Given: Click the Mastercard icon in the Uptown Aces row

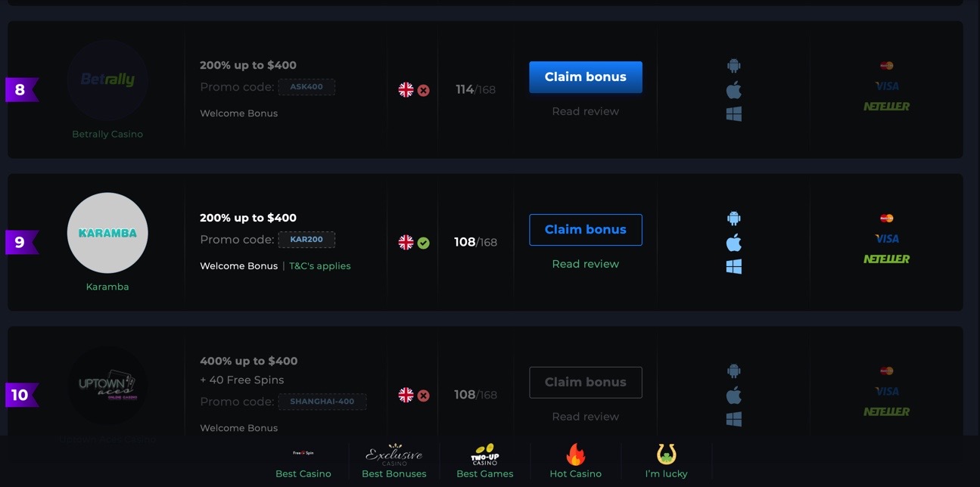Looking at the screenshot, I should tap(887, 371).
